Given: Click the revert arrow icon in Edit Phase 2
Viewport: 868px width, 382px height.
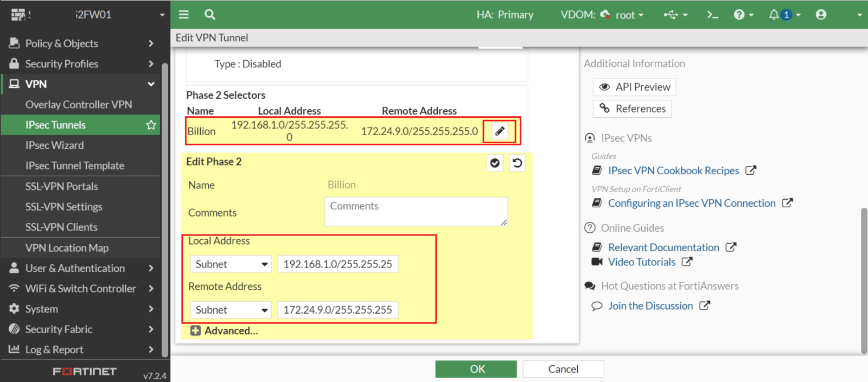Looking at the screenshot, I should click(x=518, y=163).
